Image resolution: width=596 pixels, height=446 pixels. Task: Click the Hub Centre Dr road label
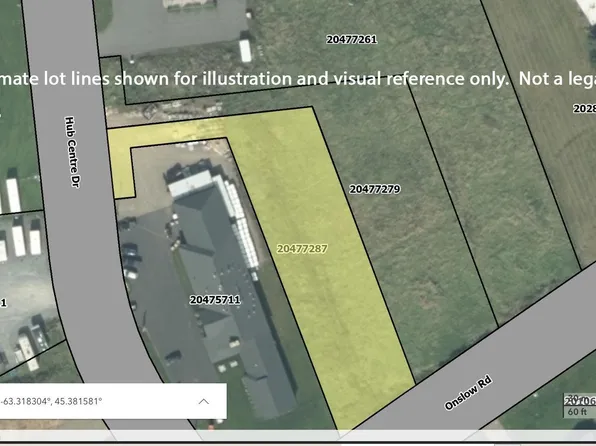pyautogui.click(x=72, y=152)
